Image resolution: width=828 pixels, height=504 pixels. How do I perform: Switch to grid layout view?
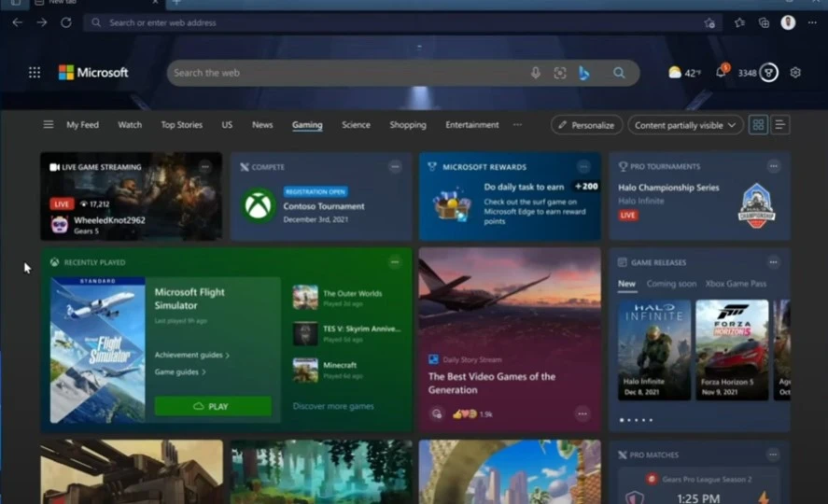point(758,125)
